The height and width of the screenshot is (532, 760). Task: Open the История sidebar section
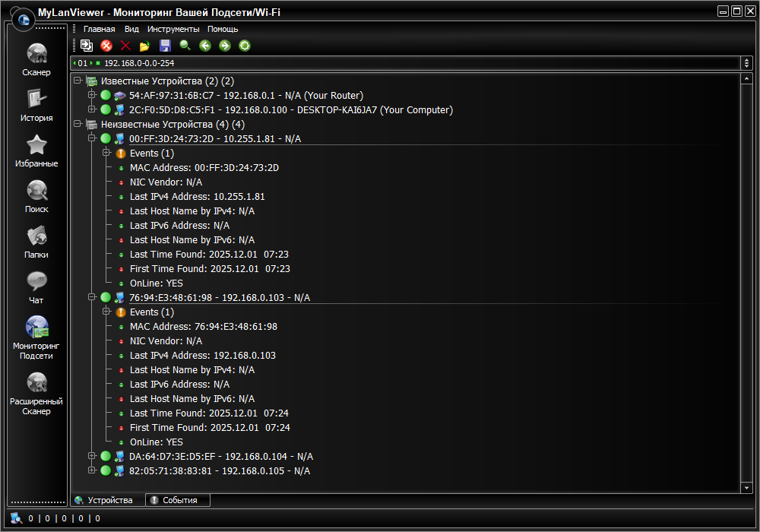tap(36, 105)
